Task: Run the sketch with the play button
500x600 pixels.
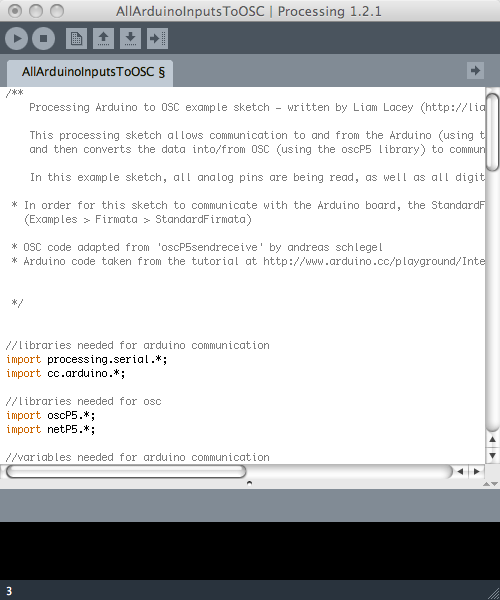Action: click(x=16, y=38)
